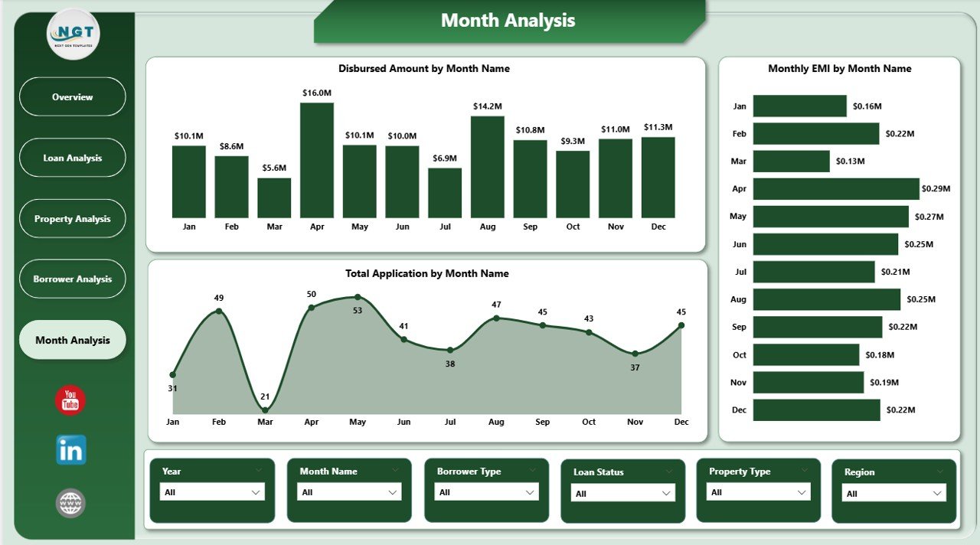Navigate to the Overview page
This screenshot has width=980, height=545.
click(x=72, y=97)
